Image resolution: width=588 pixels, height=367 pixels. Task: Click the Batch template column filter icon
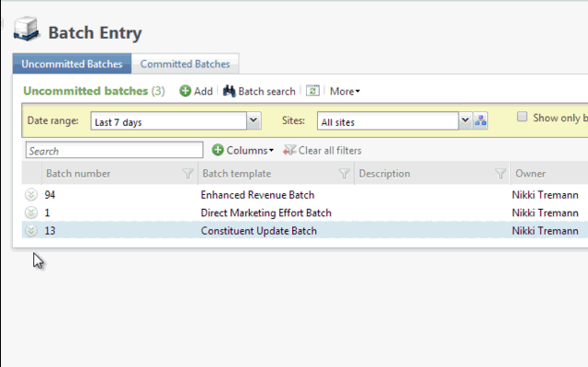pyautogui.click(x=344, y=173)
